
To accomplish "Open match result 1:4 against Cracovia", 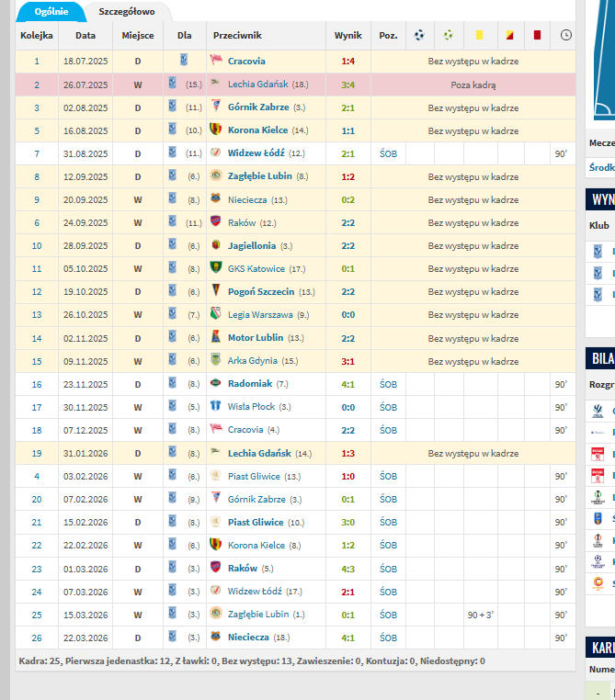I will 347,62.
